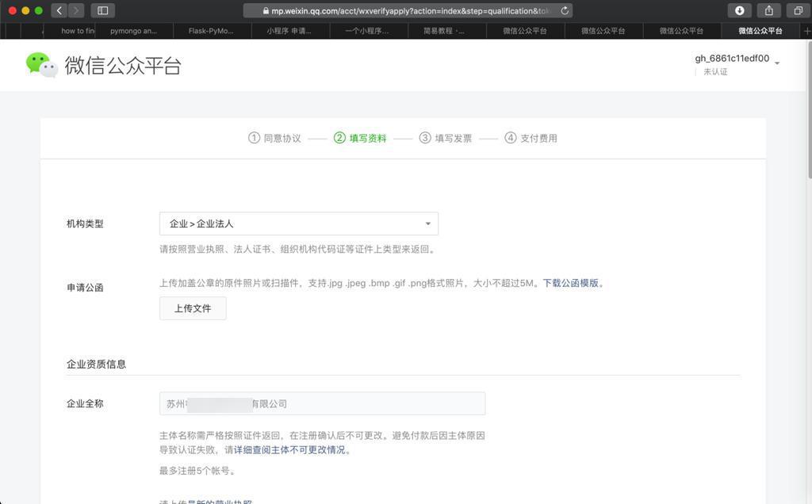Go forward with Safari's forward arrow
This screenshot has width=812, height=504.
(x=75, y=10)
